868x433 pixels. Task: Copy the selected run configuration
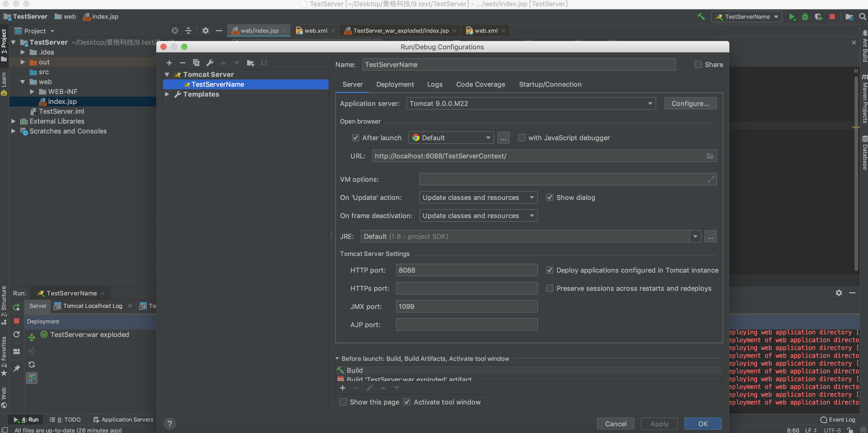pos(196,63)
